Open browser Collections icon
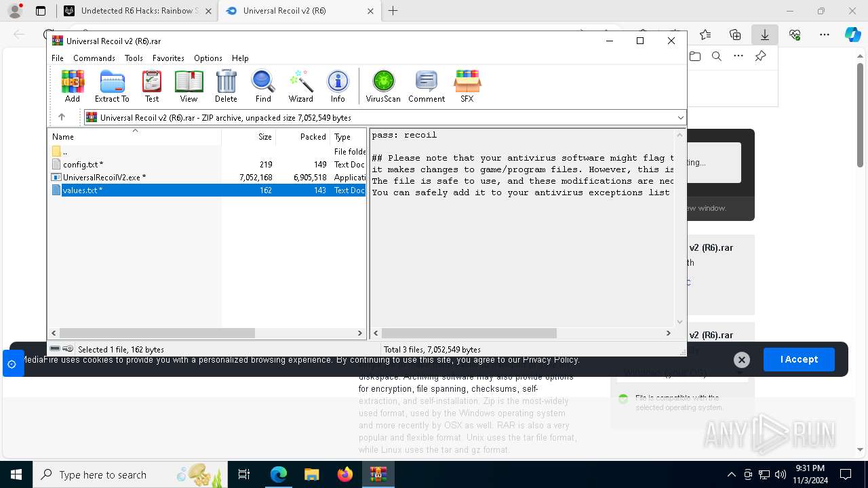868x488 pixels. [x=735, y=35]
